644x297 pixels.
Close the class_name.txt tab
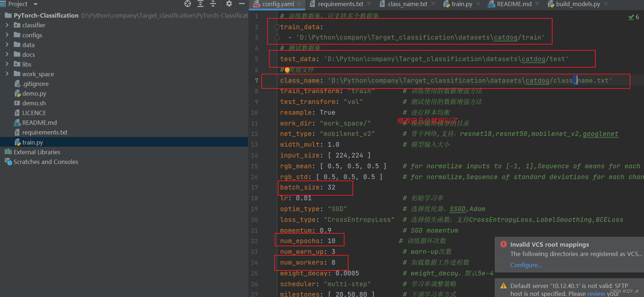tap(433, 4)
